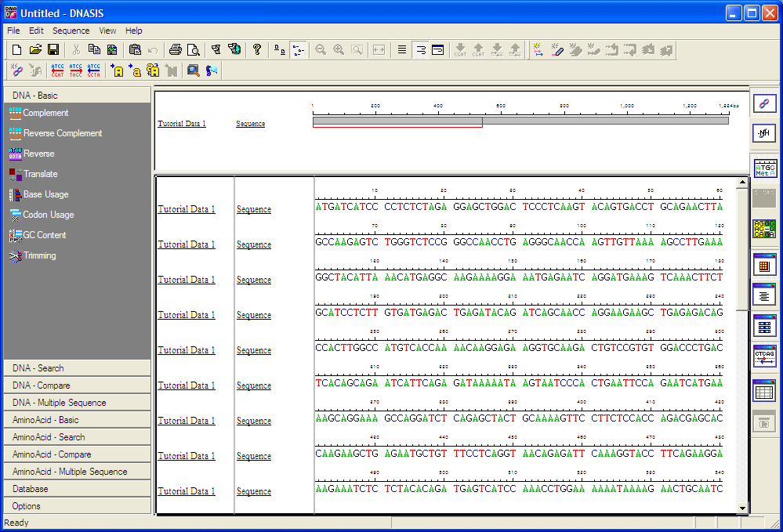Screen dimensions: 783x532
Task: Toggle the left-aligned lines view button in toolbar
Action: pyautogui.click(x=402, y=49)
